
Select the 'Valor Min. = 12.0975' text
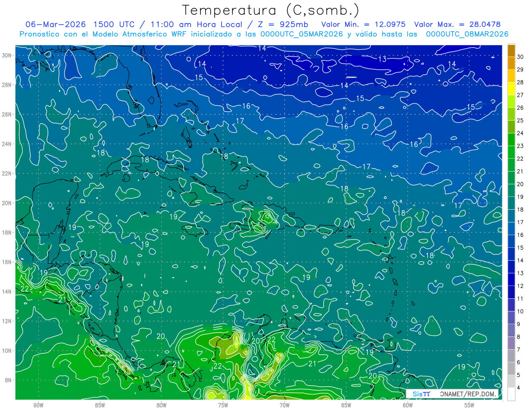[x=364, y=24]
